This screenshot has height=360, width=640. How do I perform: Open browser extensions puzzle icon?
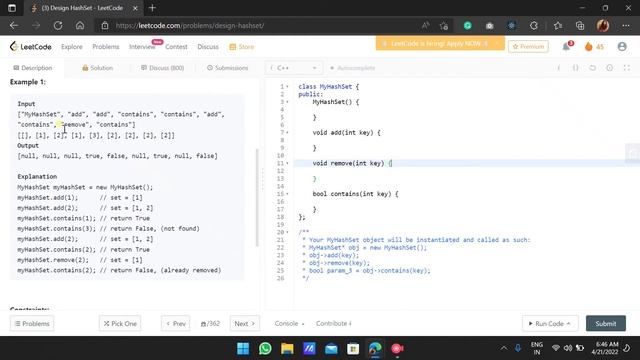click(533, 25)
